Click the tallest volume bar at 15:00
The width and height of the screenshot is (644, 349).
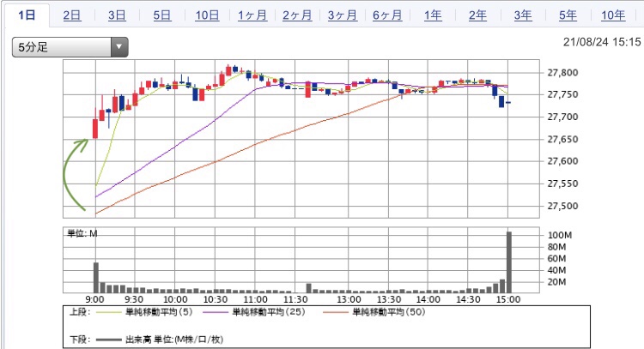pos(509,262)
